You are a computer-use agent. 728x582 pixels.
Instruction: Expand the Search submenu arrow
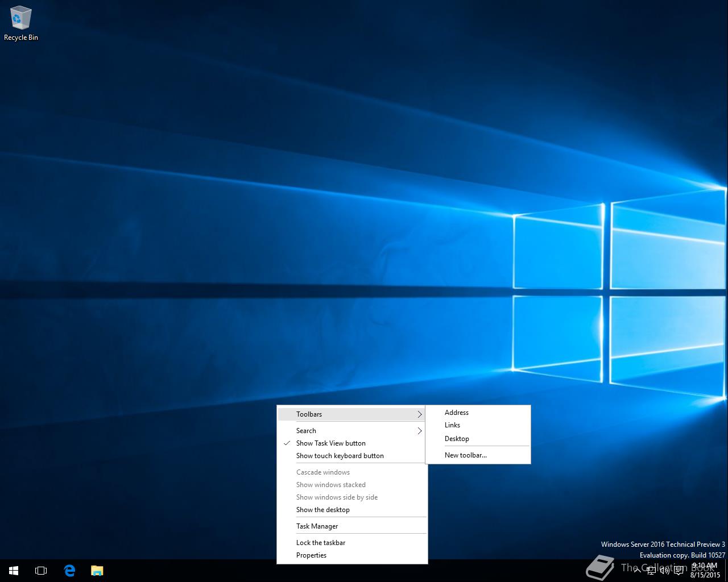click(420, 431)
